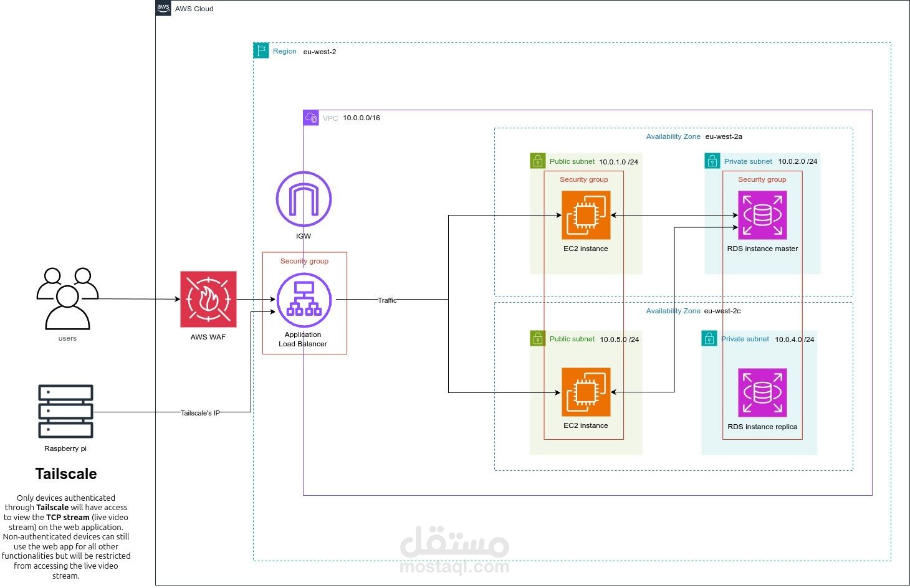Click the Tailscale description paragraph

pos(66,536)
